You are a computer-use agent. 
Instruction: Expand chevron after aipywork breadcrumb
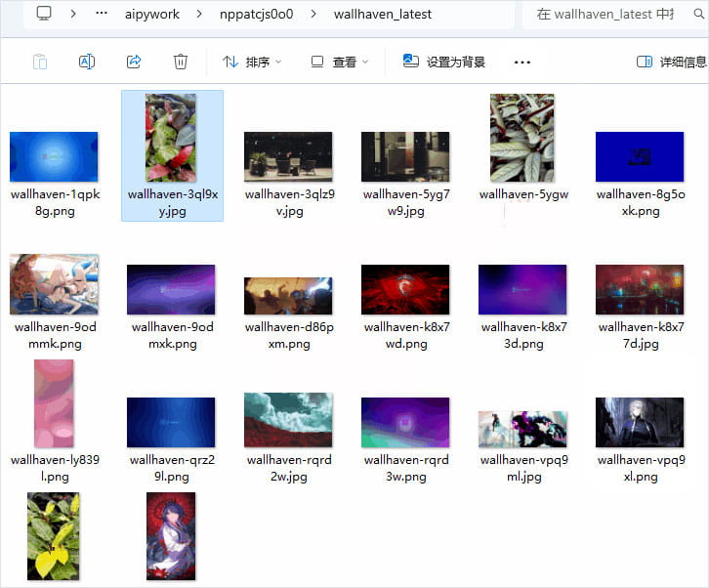pos(199,14)
